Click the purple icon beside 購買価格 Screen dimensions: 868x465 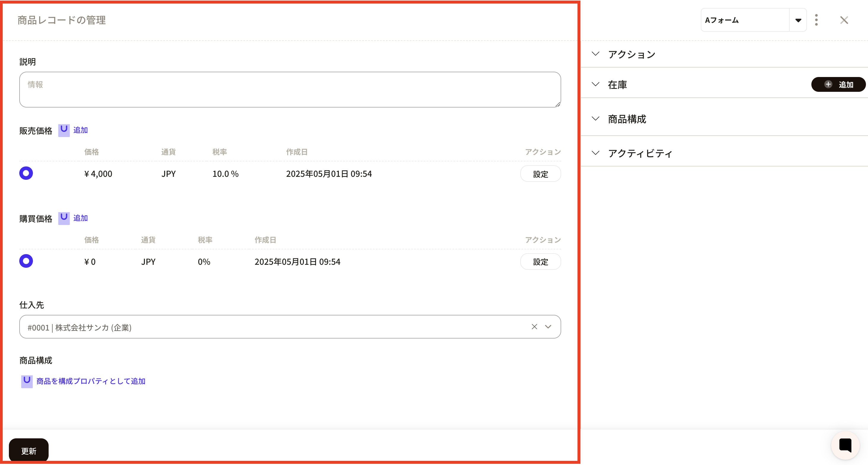[x=64, y=218]
